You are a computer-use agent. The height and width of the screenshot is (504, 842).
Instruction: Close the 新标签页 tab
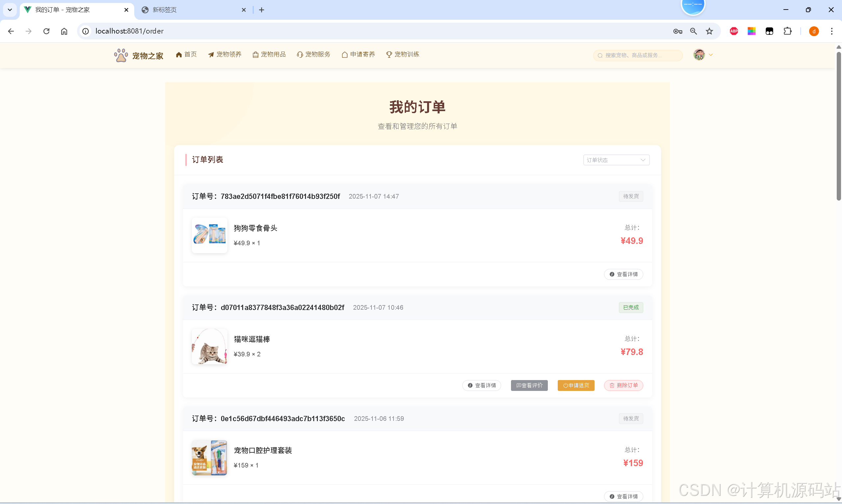click(x=243, y=10)
